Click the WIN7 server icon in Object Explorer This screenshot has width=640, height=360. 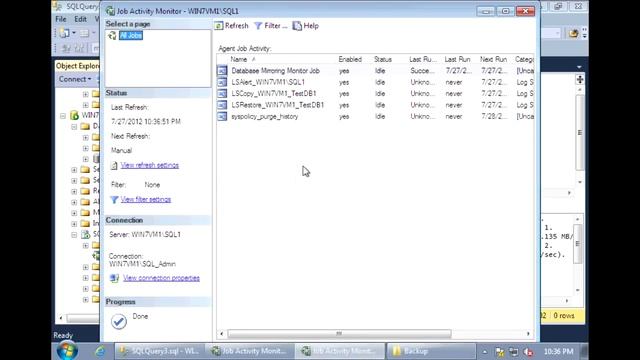click(74, 116)
